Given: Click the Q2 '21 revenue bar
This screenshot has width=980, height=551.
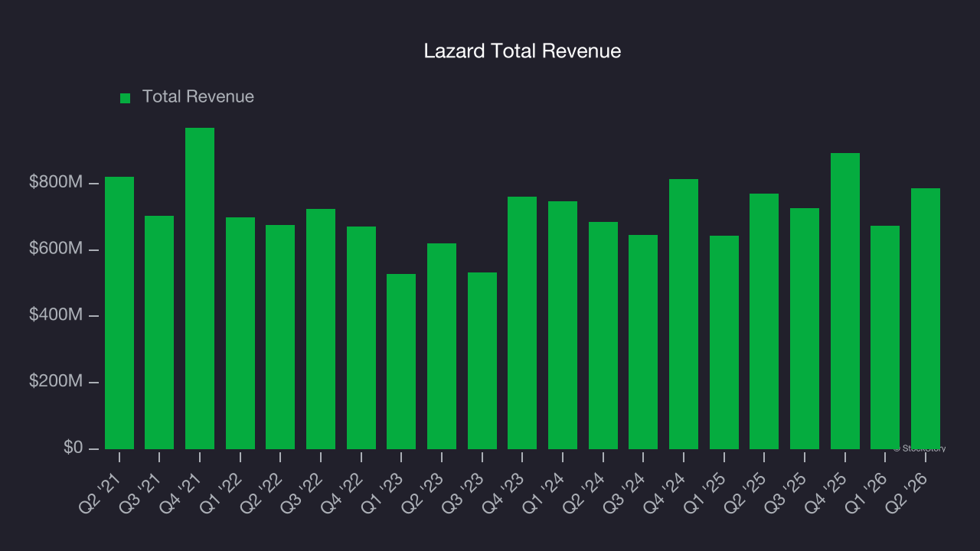Looking at the screenshot, I should coord(119,313).
